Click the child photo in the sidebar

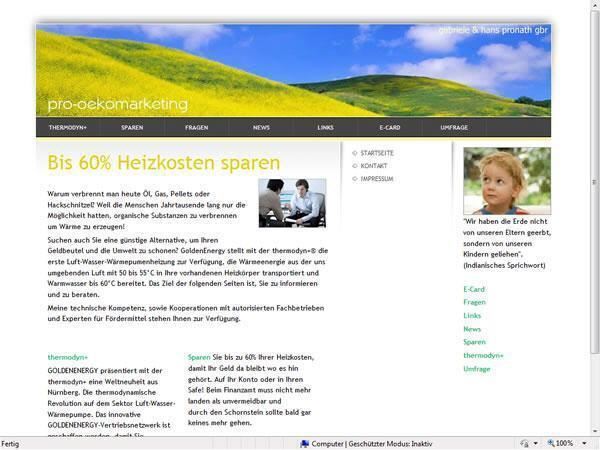click(507, 181)
